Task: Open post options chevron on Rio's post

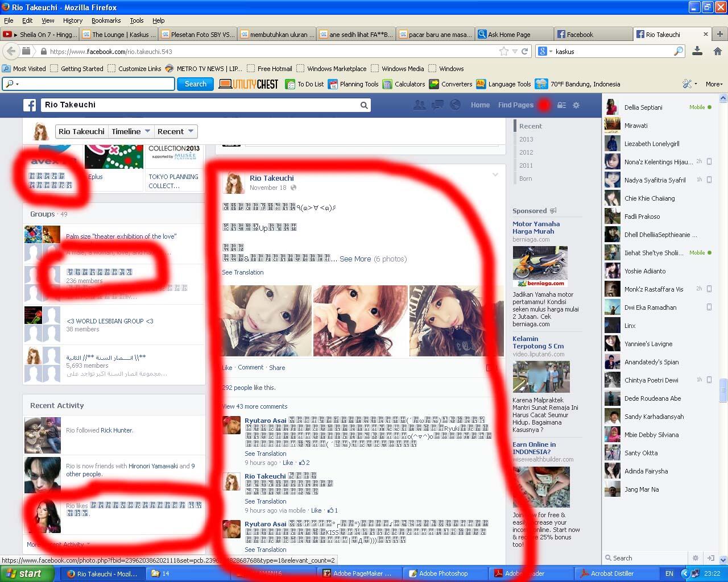Action: (x=495, y=175)
